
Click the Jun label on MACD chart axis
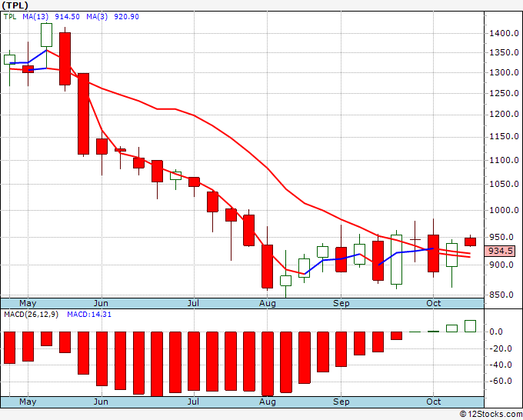click(x=101, y=402)
